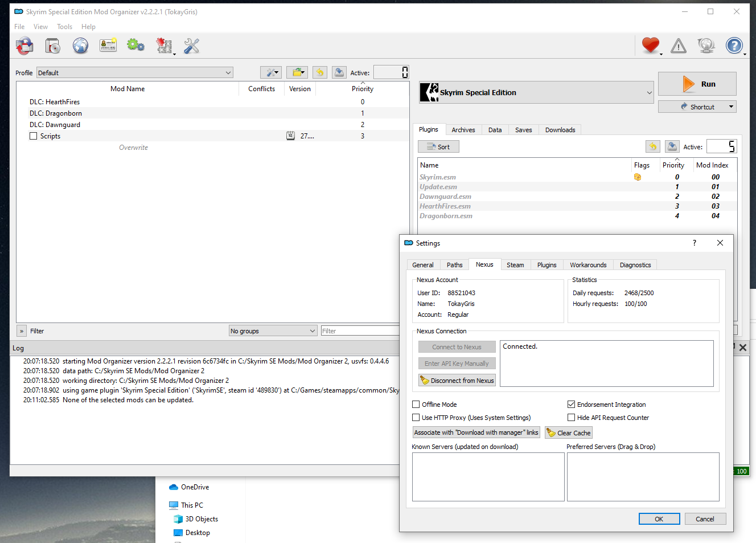Switch to the Archives tab
Image resolution: width=756 pixels, height=543 pixels.
(463, 130)
